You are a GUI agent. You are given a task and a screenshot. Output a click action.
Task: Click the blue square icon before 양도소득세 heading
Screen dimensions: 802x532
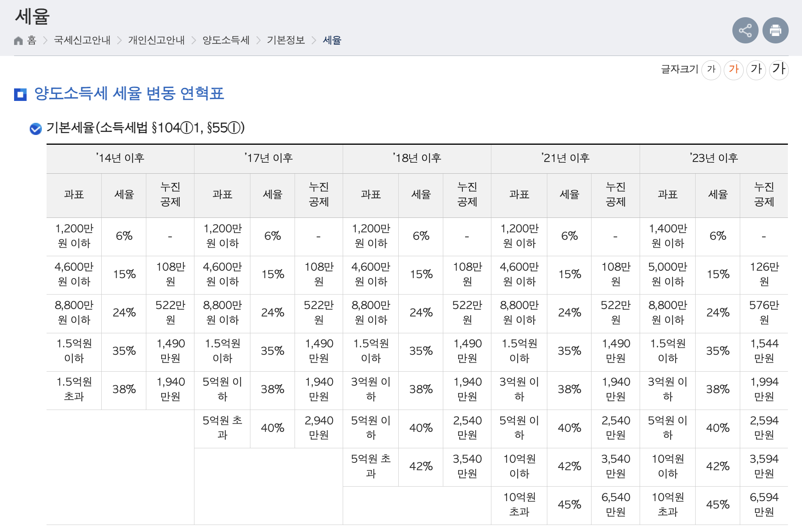point(20,94)
